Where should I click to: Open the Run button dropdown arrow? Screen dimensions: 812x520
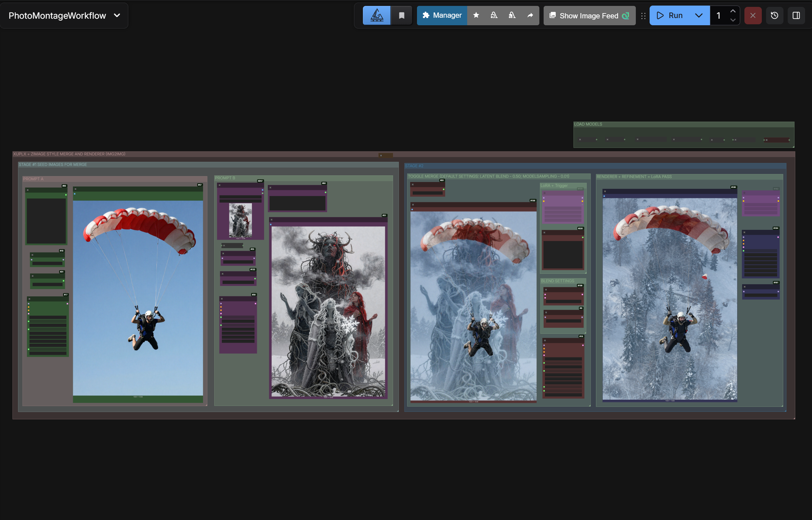[x=698, y=15]
